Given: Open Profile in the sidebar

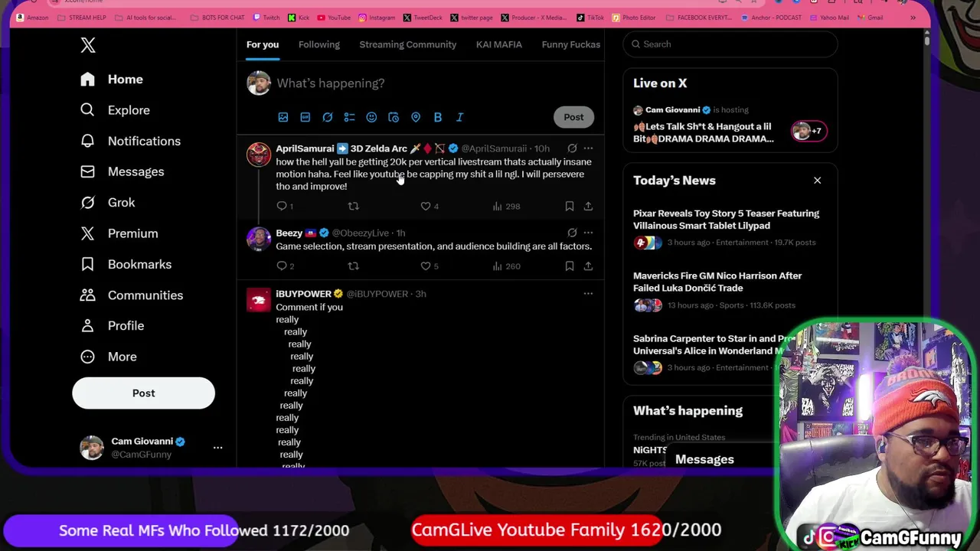Looking at the screenshot, I should tap(113, 326).
